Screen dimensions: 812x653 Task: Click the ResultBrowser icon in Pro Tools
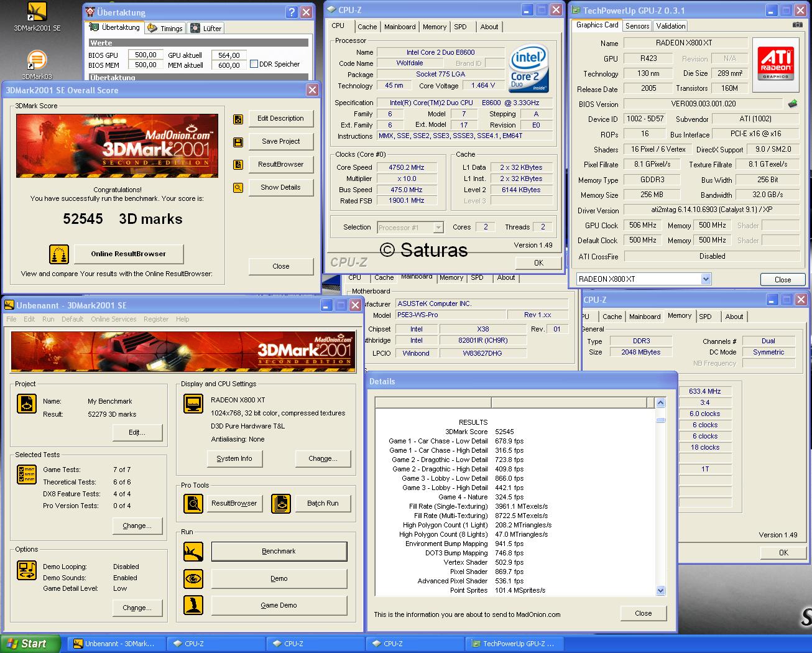click(x=193, y=503)
